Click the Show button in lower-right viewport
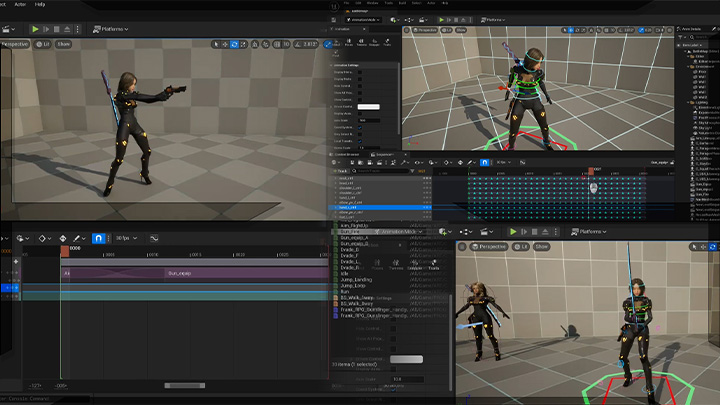This screenshot has height=405, width=720. point(542,247)
